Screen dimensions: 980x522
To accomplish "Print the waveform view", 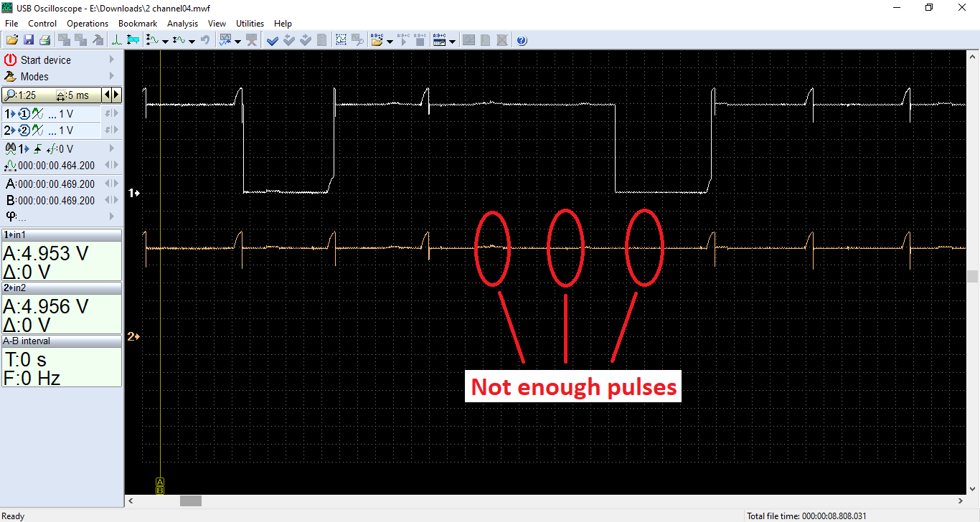I will pyautogui.click(x=44, y=39).
